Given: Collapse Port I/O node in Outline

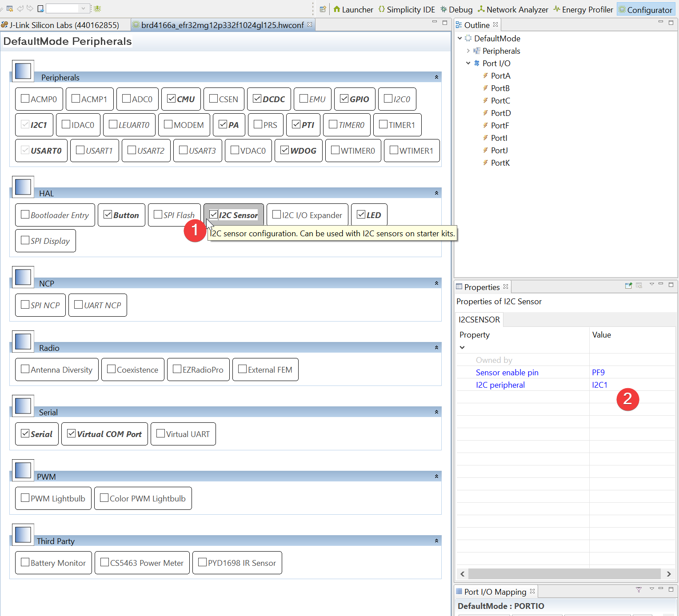Looking at the screenshot, I should coord(468,64).
